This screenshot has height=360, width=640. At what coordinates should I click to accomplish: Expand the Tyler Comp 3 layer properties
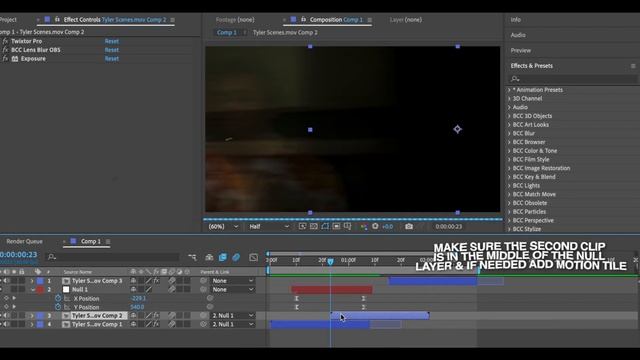click(32, 281)
